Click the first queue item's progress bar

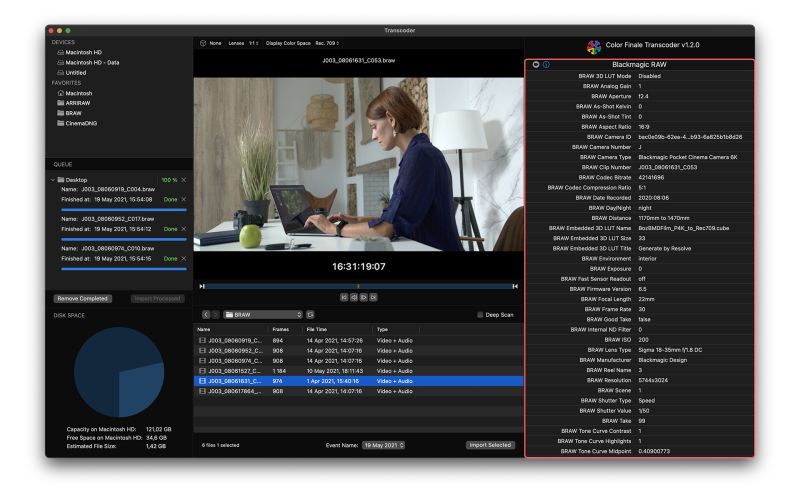[x=124, y=210]
